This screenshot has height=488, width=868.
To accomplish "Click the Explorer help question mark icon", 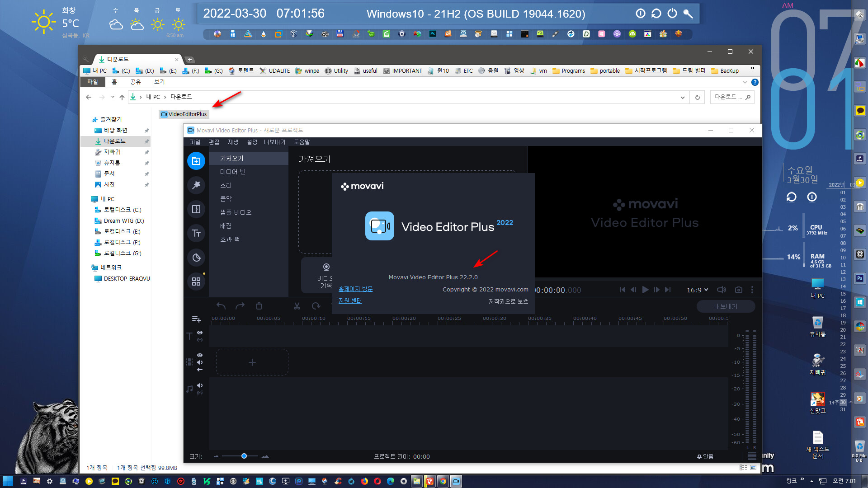I will coord(755,82).
